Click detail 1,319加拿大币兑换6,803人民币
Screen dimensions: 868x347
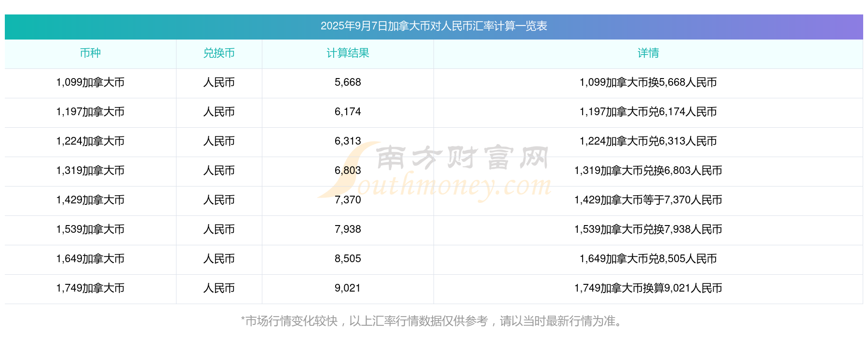pyautogui.click(x=648, y=171)
